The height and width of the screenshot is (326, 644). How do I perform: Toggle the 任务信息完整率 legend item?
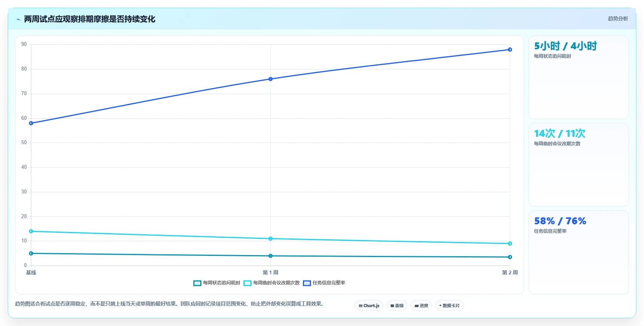[324, 283]
